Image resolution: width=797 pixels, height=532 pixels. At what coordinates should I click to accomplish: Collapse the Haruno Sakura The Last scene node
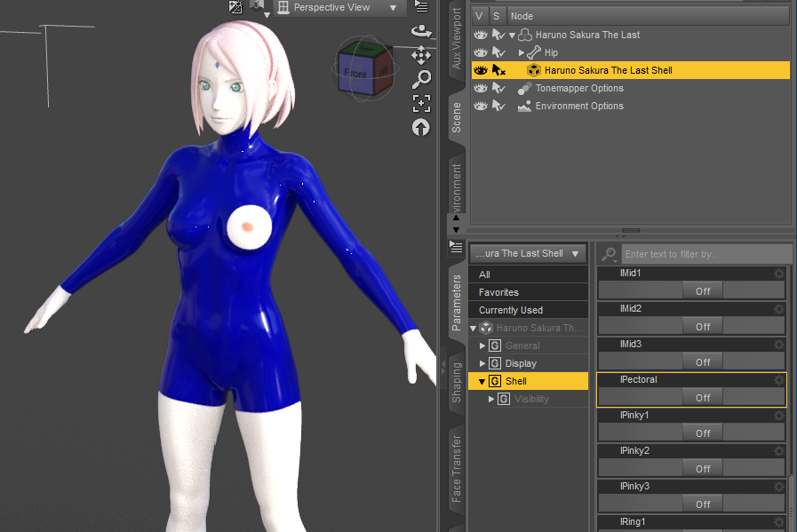pos(513,35)
